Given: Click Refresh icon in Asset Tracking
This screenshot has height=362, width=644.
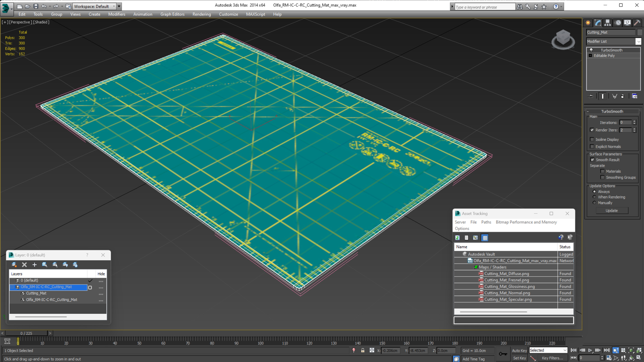Looking at the screenshot, I should click(x=458, y=238).
